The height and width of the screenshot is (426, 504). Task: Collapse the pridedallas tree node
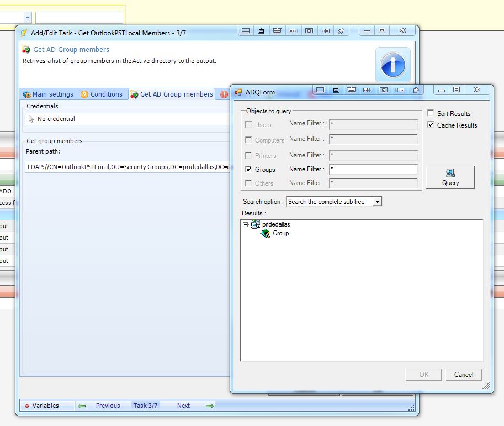point(245,225)
